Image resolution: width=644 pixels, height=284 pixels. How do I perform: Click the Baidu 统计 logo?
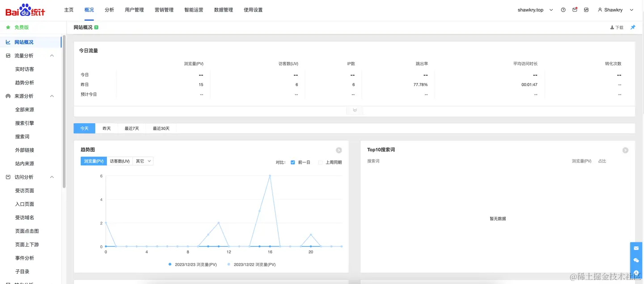click(25, 10)
